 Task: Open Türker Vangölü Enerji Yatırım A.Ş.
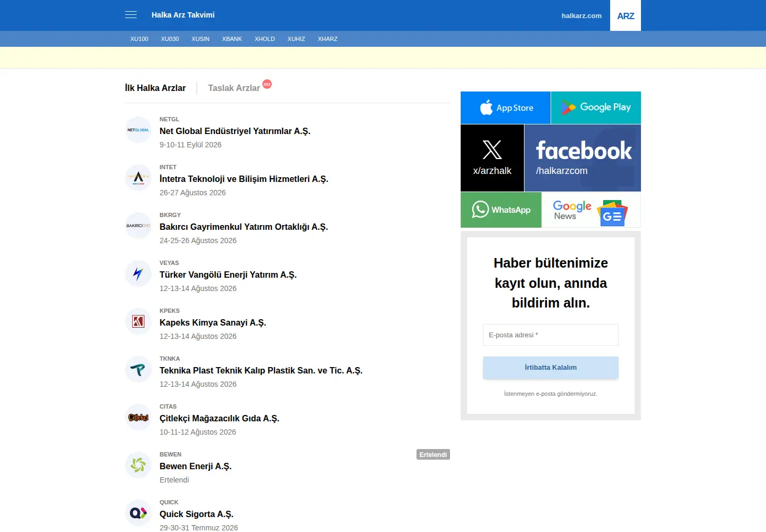[x=228, y=275]
